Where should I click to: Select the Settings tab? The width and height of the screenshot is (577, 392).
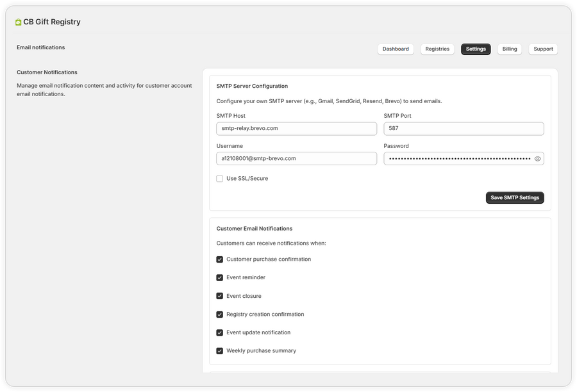coord(476,49)
